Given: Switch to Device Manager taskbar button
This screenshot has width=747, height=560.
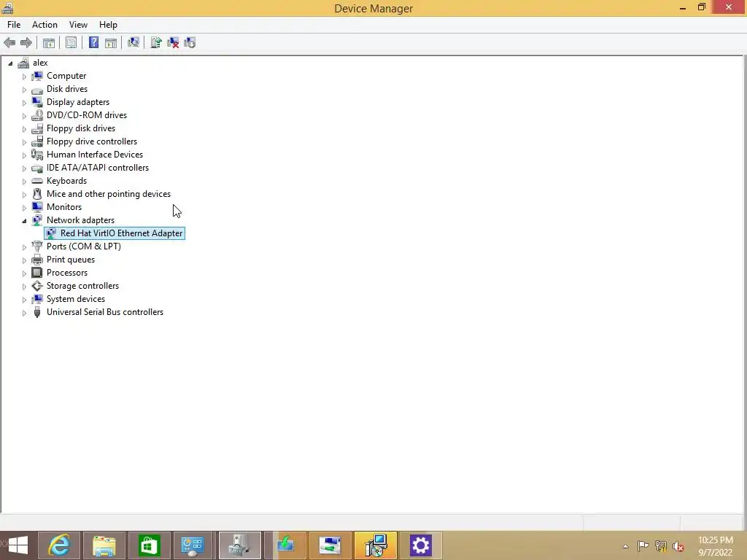Looking at the screenshot, I should (x=239, y=545).
